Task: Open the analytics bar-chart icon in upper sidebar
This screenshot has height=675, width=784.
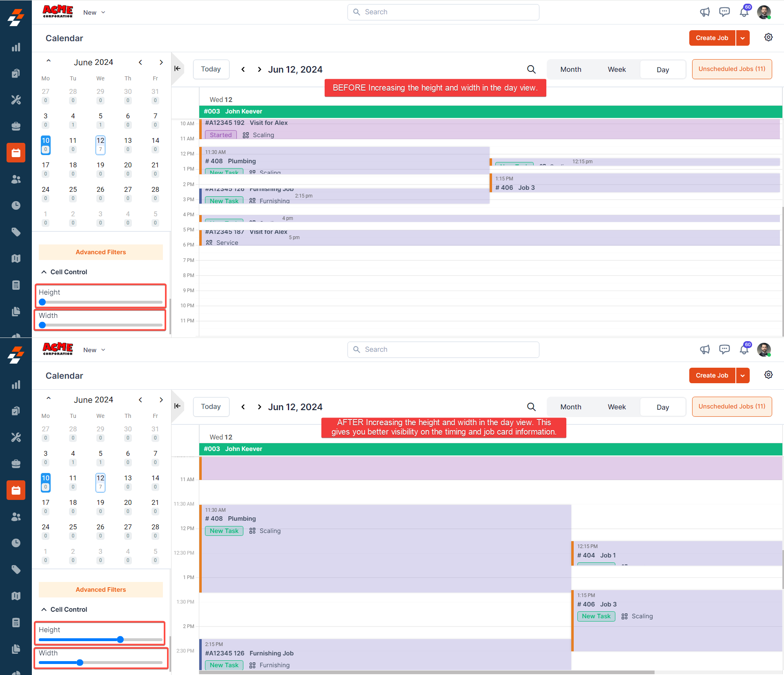Action: coord(16,47)
